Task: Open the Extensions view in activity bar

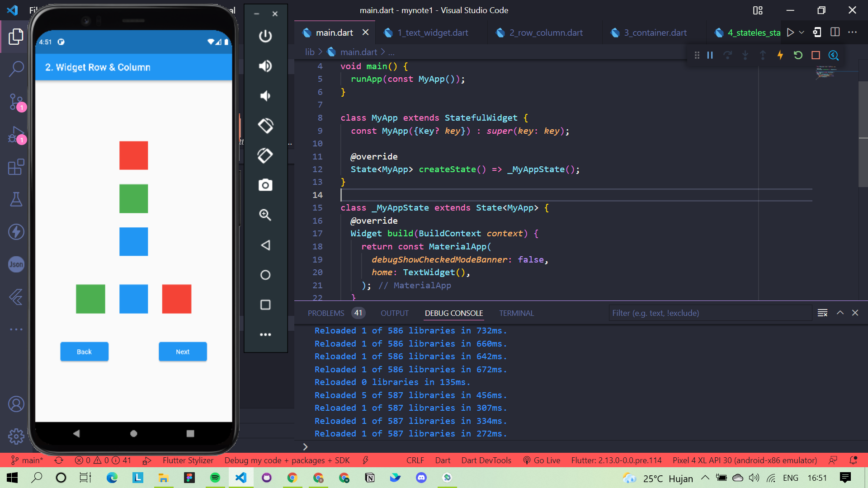Action: coord(16,167)
